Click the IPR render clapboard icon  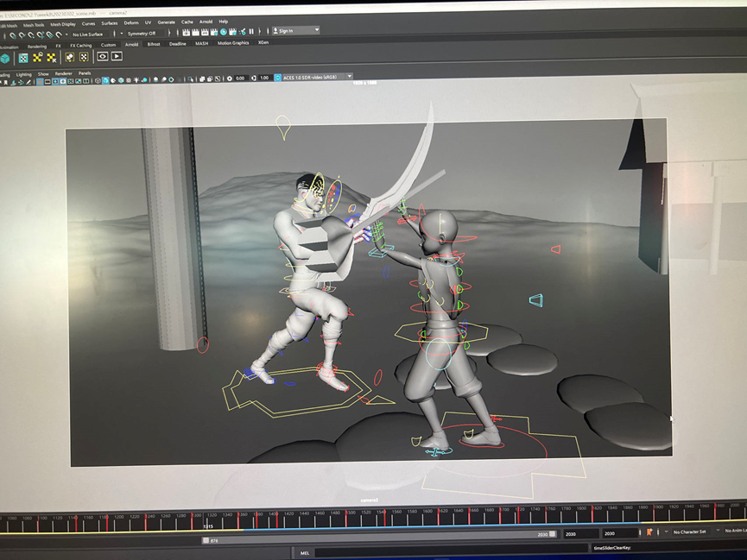(x=205, y=32)
